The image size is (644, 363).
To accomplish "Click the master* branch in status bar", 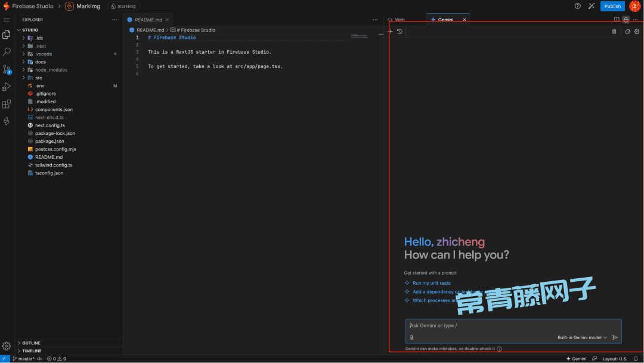I will [x=24, y=359].
